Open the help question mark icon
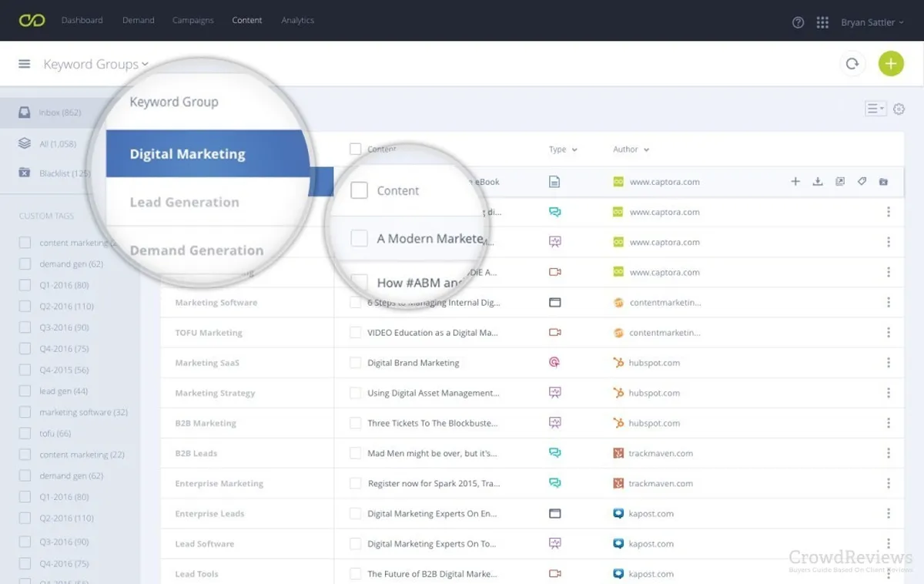The height and width of the screenshot is (584, 924). click(x=798, y=22)
